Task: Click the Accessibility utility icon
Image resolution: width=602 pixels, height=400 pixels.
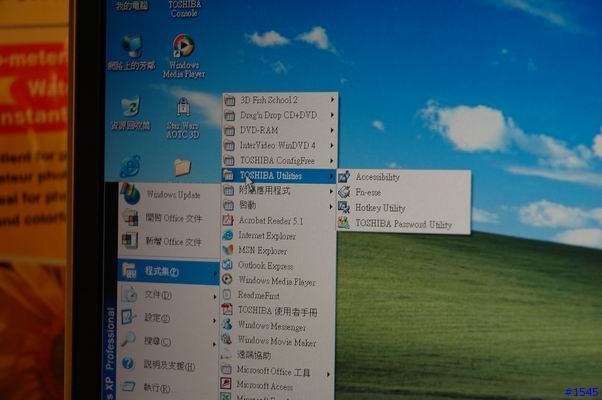Action: coord(344,177)
